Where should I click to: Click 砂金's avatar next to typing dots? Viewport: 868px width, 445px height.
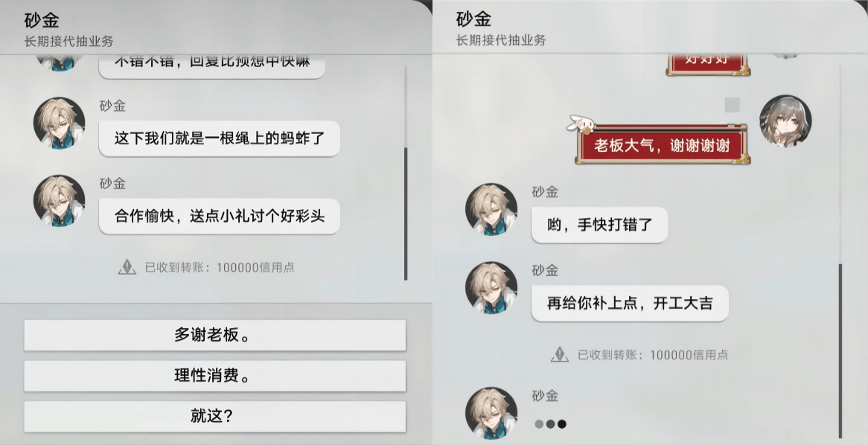tap(491, 413)
